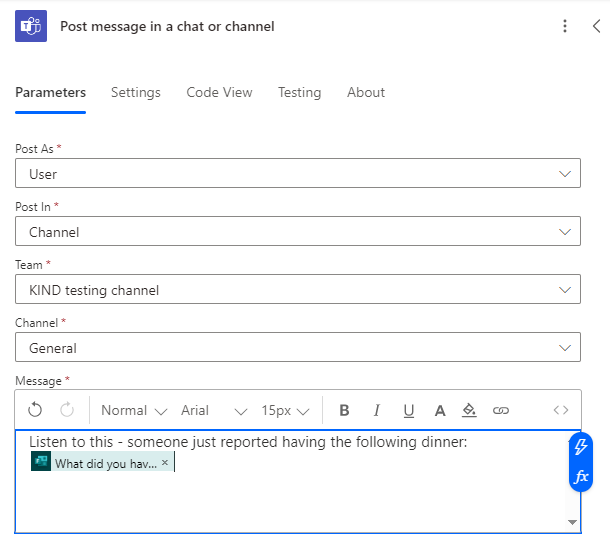Open the Normal paragraph style dropdown
610x554 pixels.
click(x=134, y=410)
